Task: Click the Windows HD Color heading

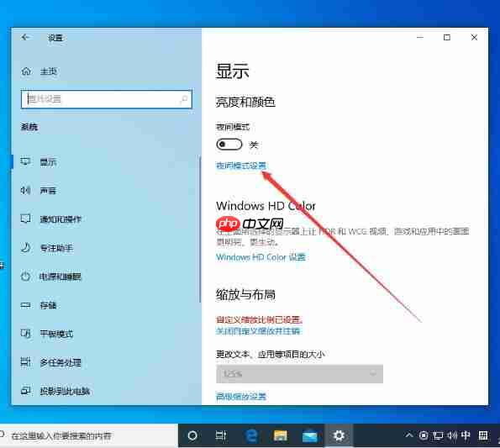Action: tap(266, 206)
